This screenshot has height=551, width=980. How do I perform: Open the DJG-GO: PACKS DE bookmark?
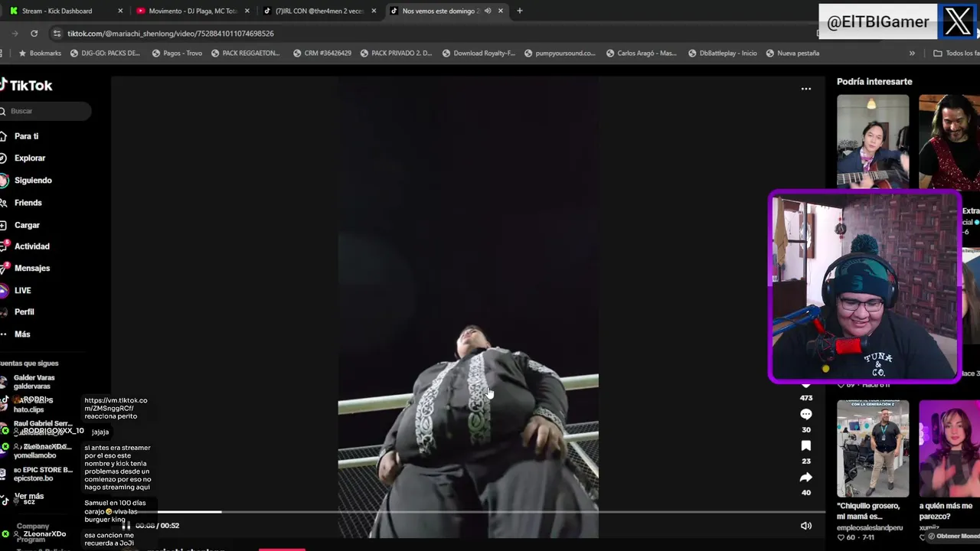tap(105, 54)
